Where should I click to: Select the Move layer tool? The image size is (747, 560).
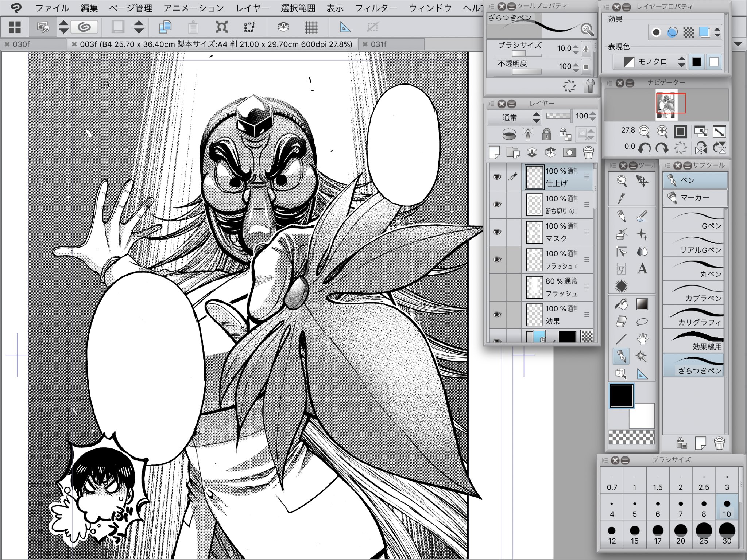(642, 180)
